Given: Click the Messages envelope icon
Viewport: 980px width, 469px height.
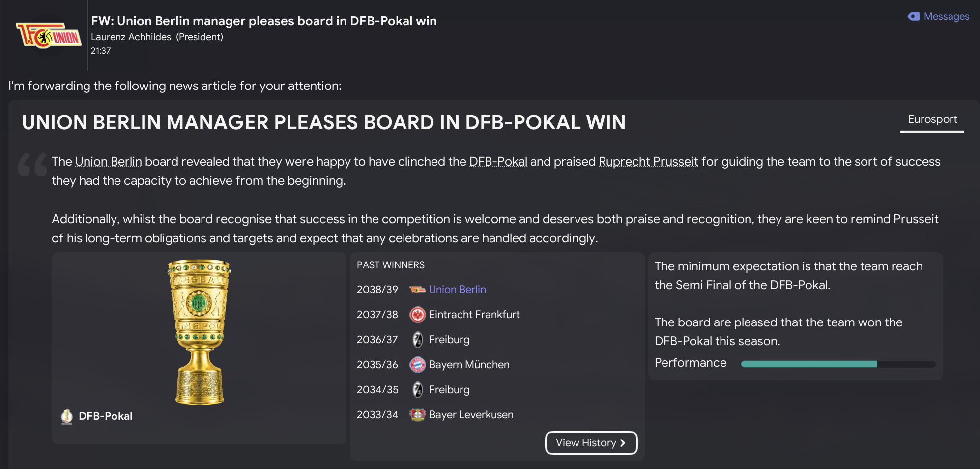Looking at the screenshot, I should (x=913, y=16).
